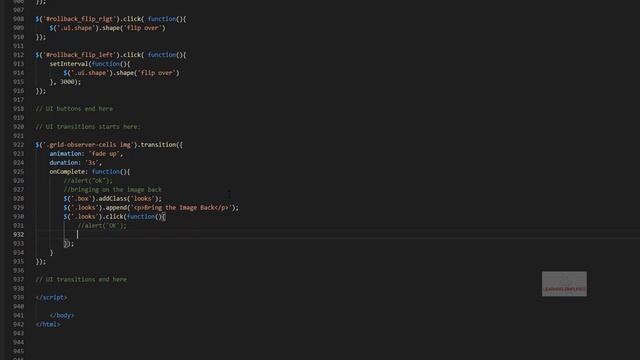Click the onComplete: function(){ line

pyautogui.click(x=90, y=171)
